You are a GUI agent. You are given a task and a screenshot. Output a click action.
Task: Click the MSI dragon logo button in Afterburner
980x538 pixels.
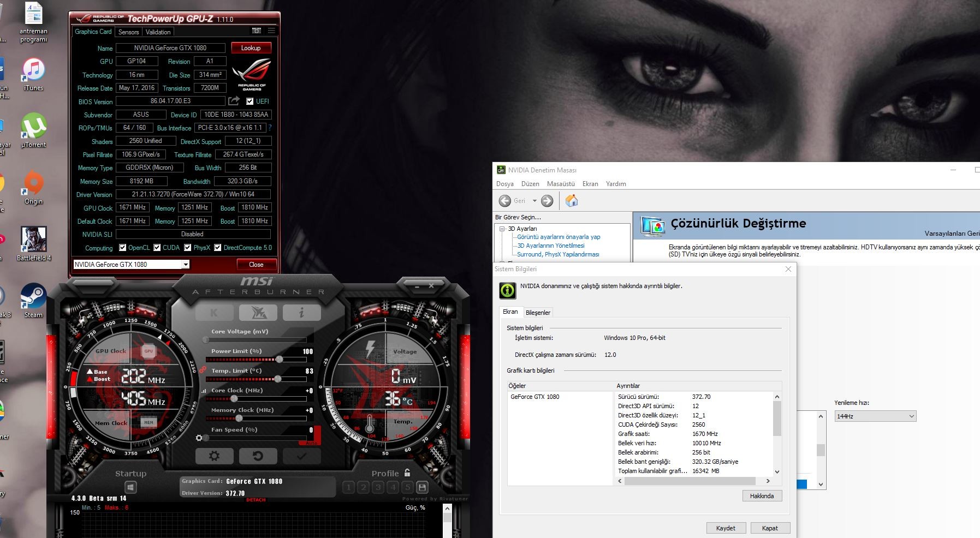click(258, 313)
